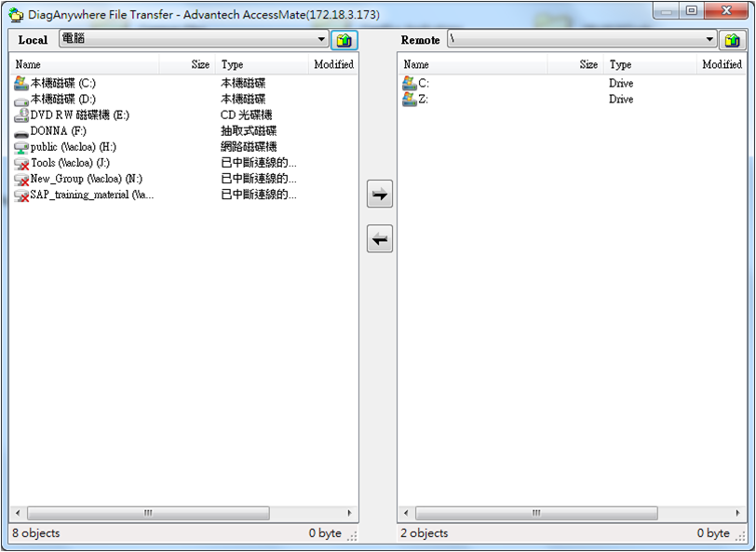Sort remote list by Modified column
This screenshot has width=756, height=552.
click(x=722, y=64)
